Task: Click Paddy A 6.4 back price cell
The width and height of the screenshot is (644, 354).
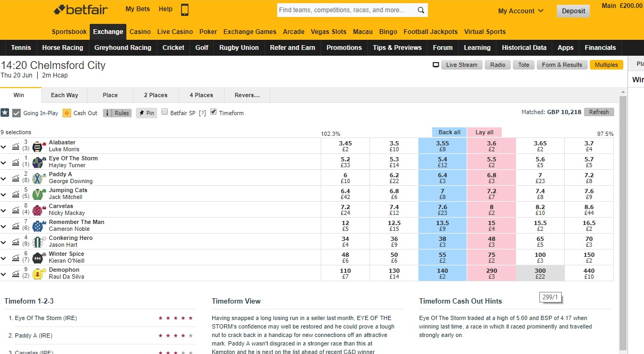Action: [443, 178]
